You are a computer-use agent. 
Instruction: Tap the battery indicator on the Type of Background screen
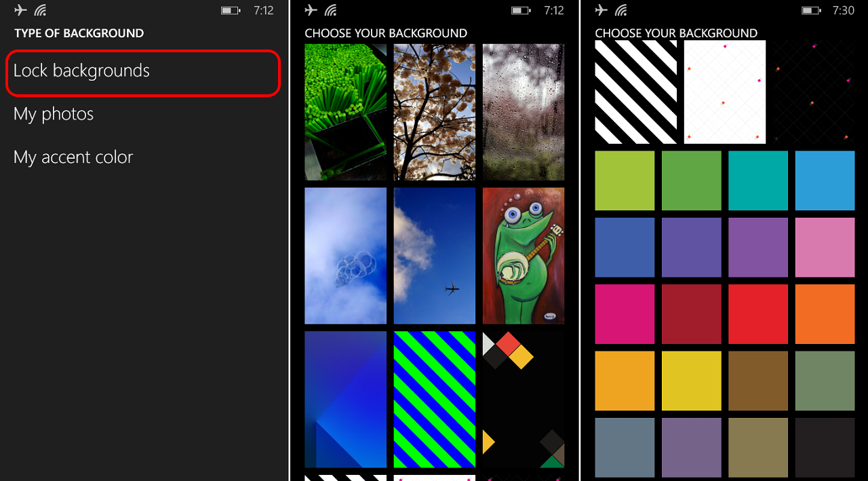(x=231, y=10)
